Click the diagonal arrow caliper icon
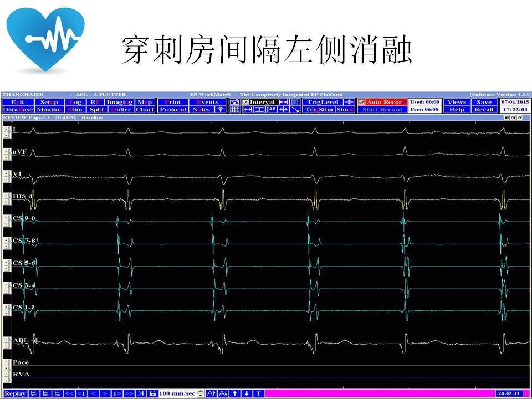Image resolution: width=532 pixels, height=399 pixels. coord(295,110)
